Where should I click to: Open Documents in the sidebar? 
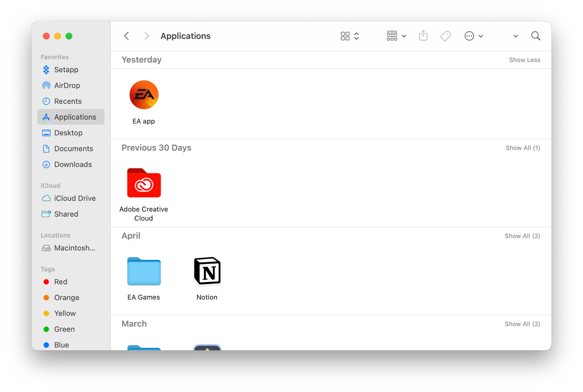click(71, 149)
